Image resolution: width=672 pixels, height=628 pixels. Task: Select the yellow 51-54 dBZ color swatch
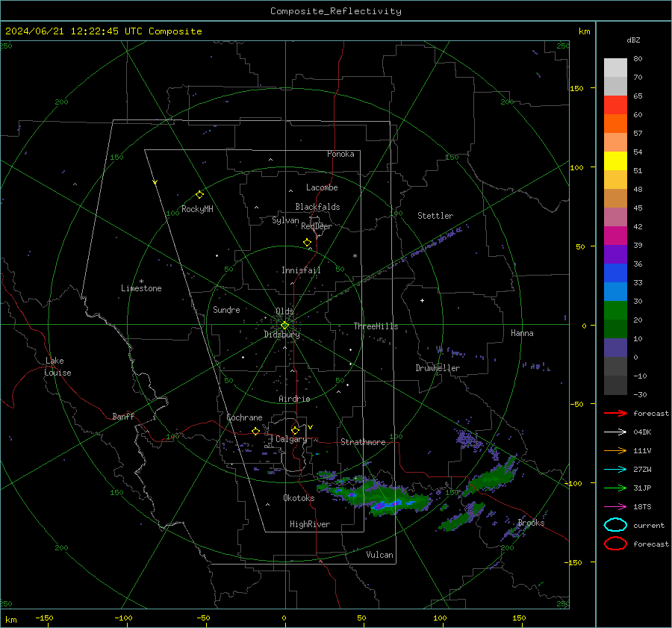(x=615, y=161)
